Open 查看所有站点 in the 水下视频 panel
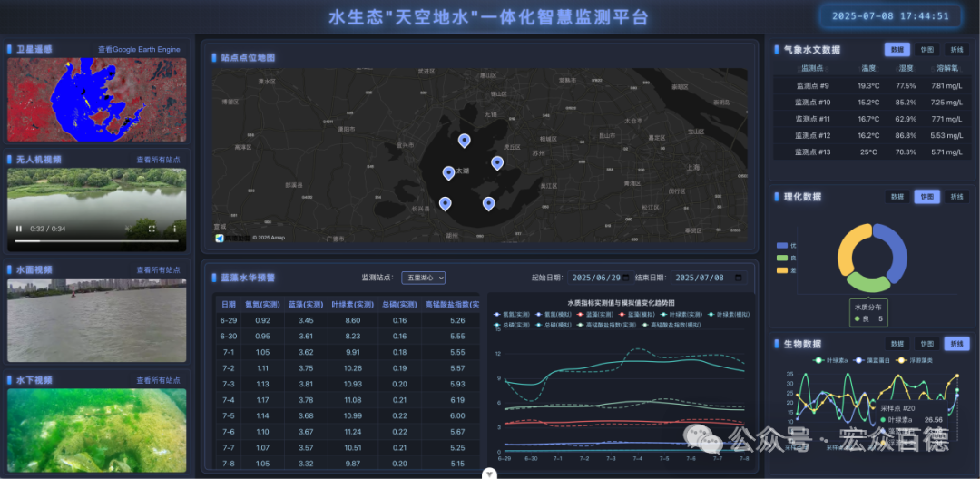 [x=158, y=380]
